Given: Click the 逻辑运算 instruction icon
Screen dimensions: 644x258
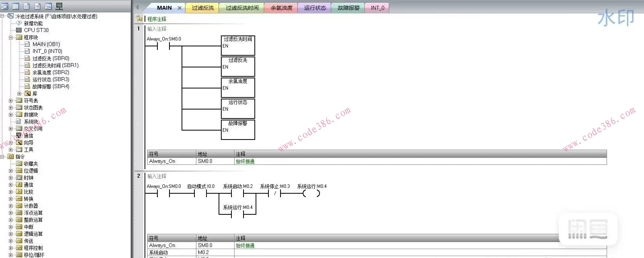Looking at the screenshot, I should tap(19, 234).
